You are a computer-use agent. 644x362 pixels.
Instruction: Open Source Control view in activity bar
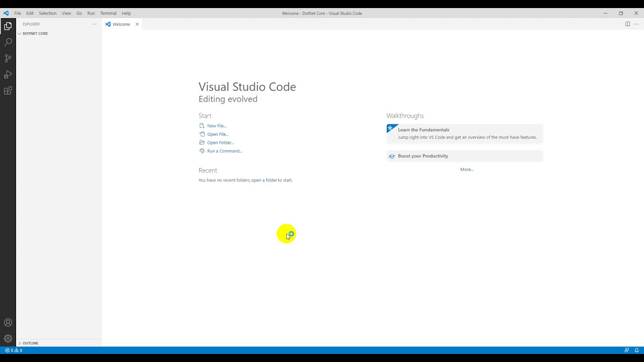pos(8,58)
